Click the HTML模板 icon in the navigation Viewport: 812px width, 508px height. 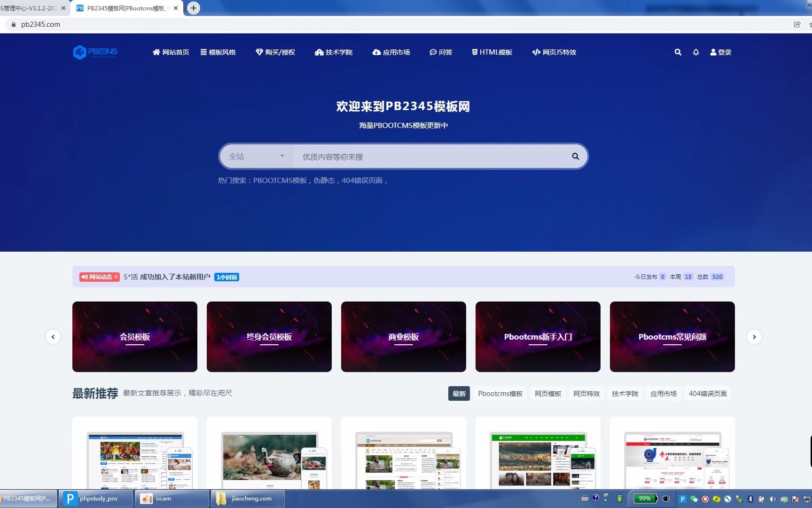[x=474, y=52]
